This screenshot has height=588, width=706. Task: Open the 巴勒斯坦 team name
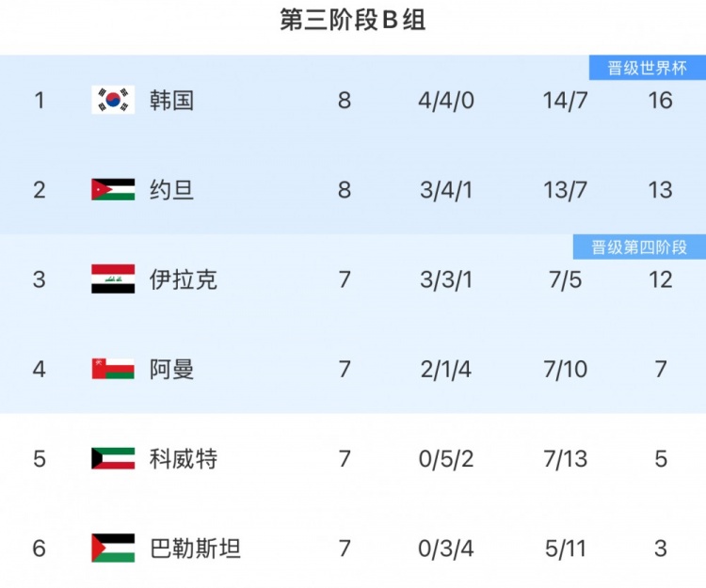coord(195,548)
